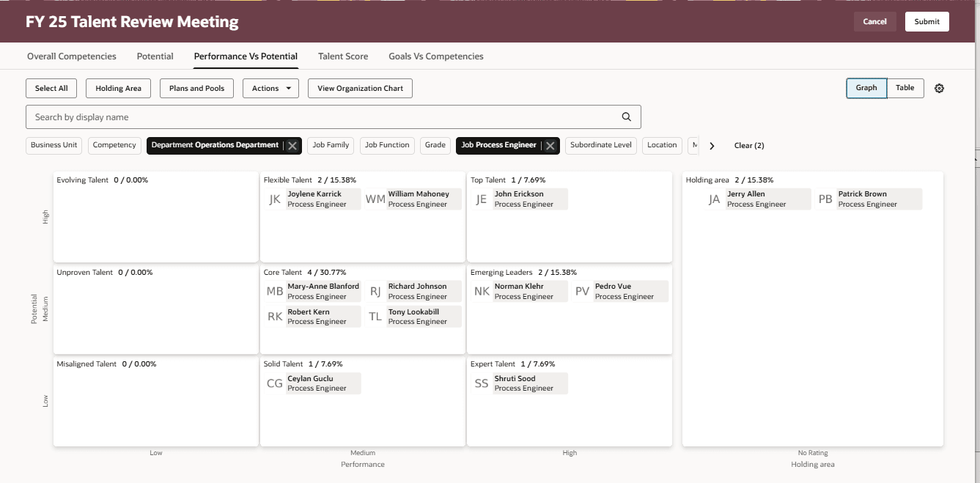Keep Graph view selected
980x483 pixels.
(866, 87)
